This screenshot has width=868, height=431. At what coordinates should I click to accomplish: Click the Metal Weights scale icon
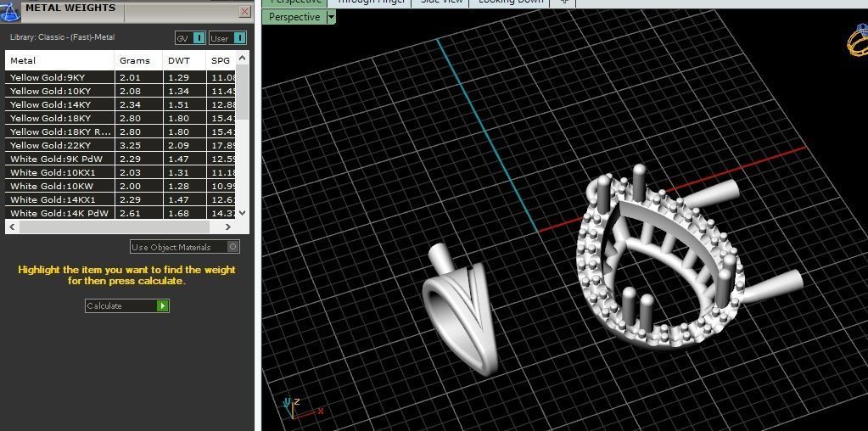(10, 11)
